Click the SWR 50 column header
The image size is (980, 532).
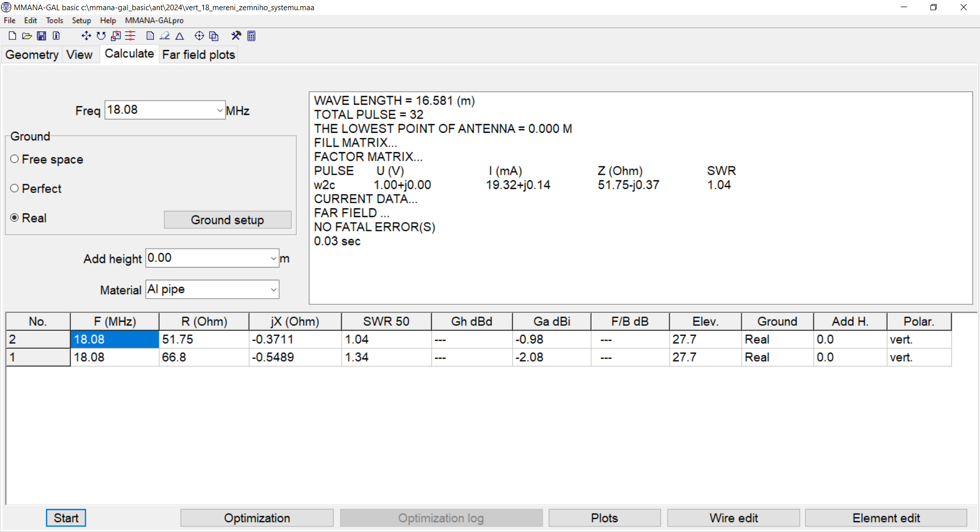click(x=386, y=322)
